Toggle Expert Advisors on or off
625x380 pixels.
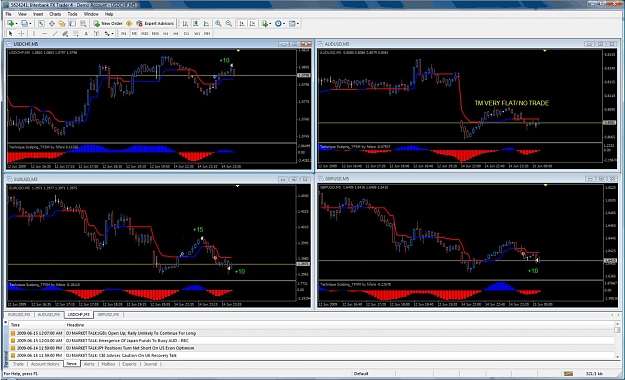155,24
